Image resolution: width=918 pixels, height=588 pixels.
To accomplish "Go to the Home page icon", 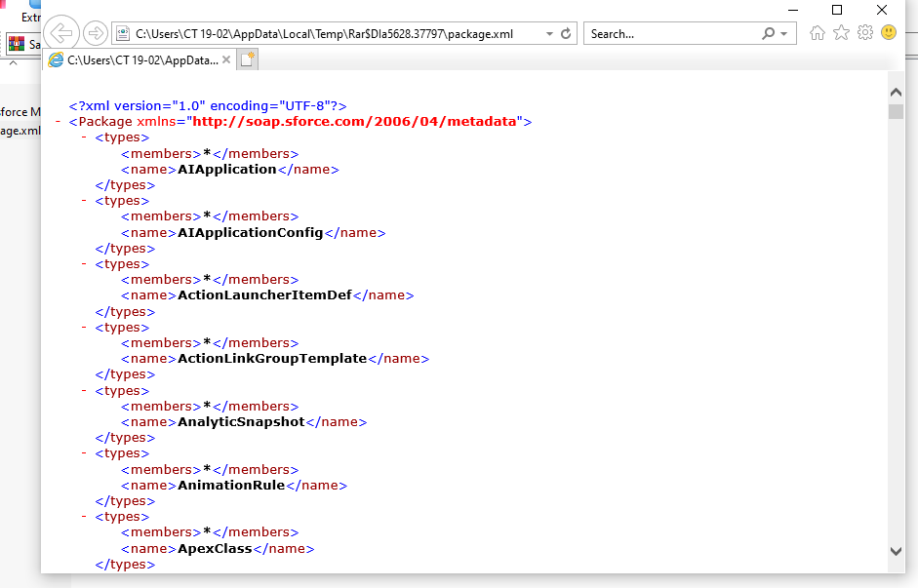I will pyautogui.click(x=818, y=33).
